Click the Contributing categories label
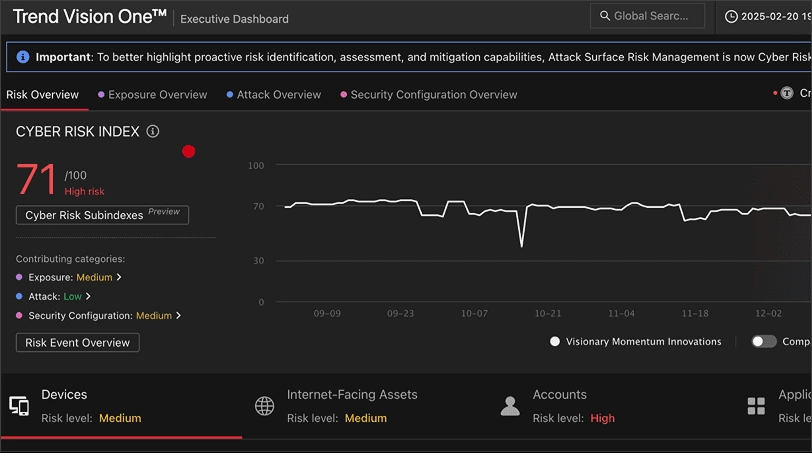Image resolution: width=812 pixels, height=453 pixels. (70, 259)
